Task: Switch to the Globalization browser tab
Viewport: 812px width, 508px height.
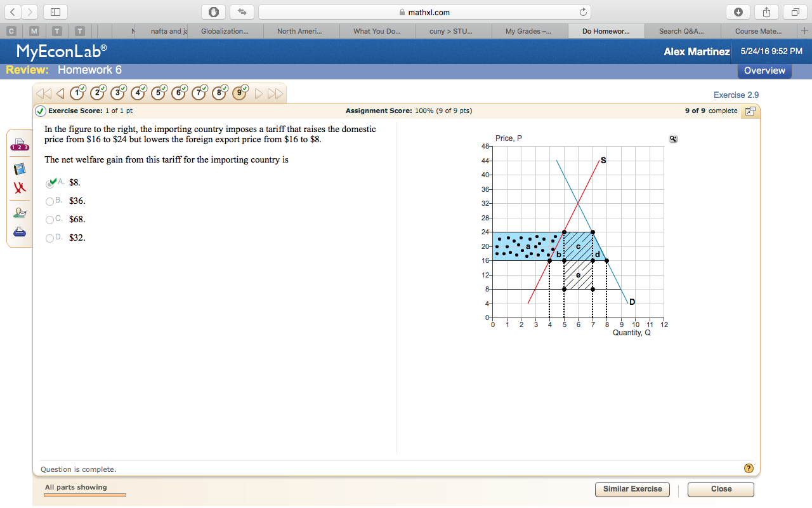Action: pos(225,31)
